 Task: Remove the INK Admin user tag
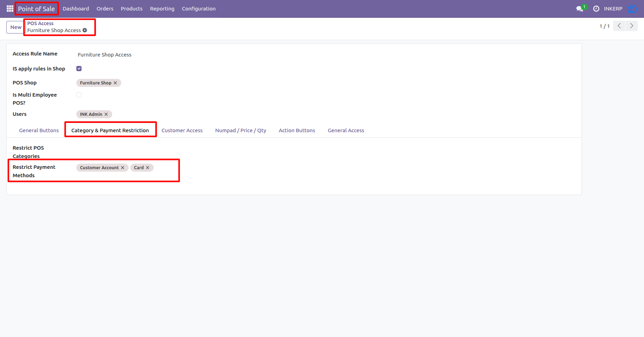coord(106,114)
